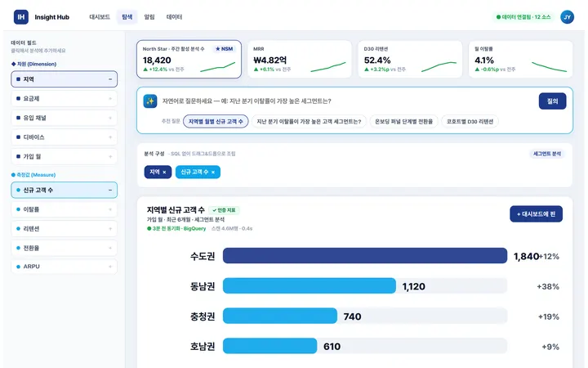The width and height of the screenshot is (588, 368).
Task: Open the 데이터 tab
Action: click(174, 17)
